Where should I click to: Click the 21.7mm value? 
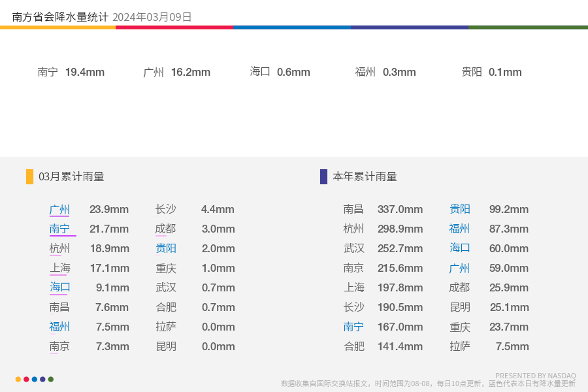point(109,229)
